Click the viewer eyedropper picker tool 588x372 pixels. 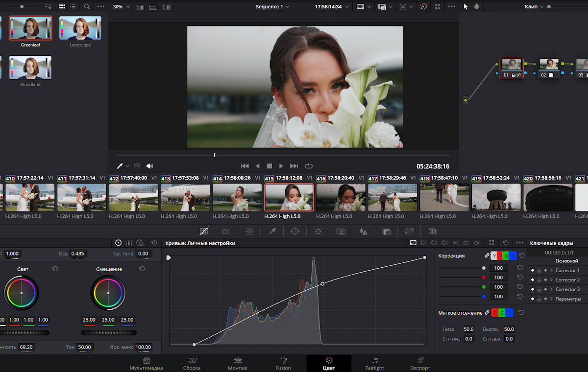point(119,166)
